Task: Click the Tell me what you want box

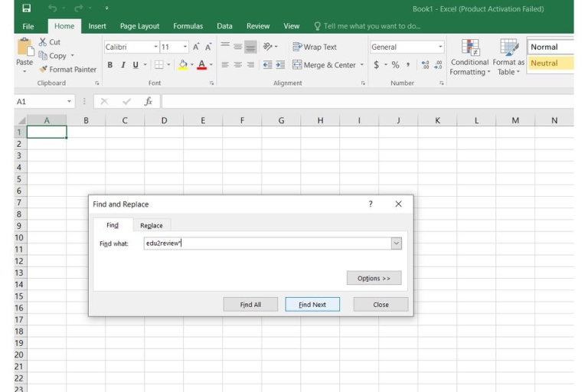Action: [367, 26]
